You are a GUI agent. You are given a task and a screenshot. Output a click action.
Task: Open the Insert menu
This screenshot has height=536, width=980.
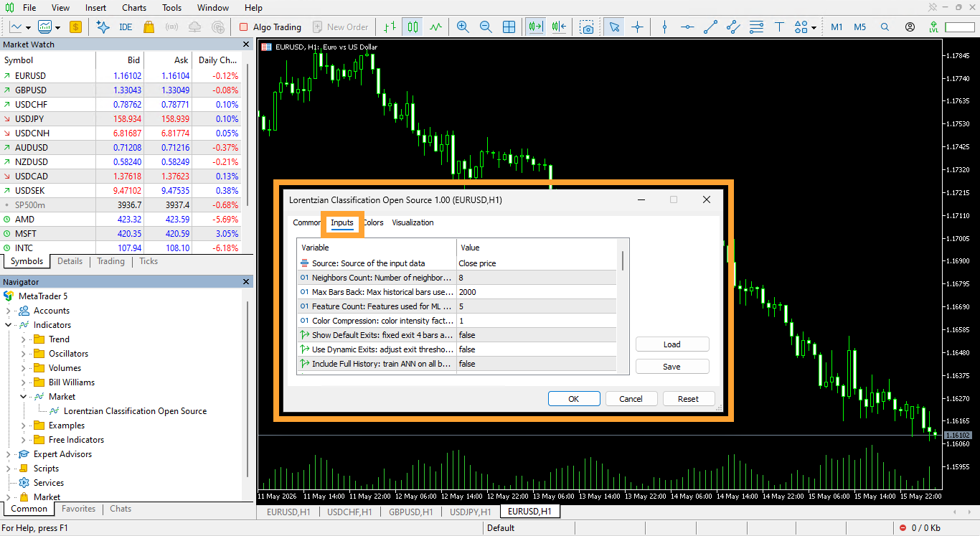pyautogui.click(x=95, y=8)
